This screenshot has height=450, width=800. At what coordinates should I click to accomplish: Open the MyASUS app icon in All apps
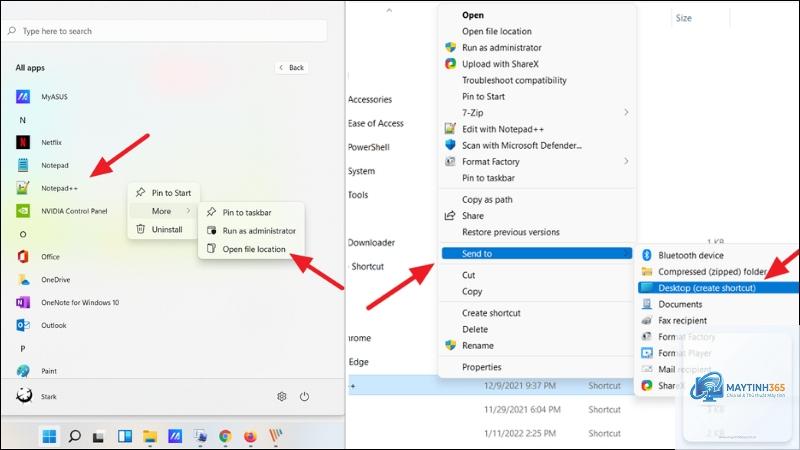point(23,96)
